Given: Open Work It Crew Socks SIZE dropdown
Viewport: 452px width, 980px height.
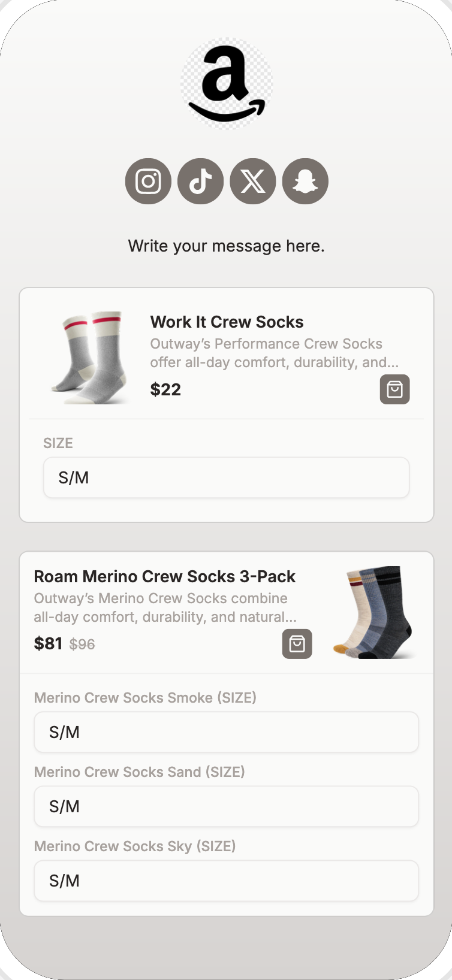Looking at the screenshot, I should (226, 477).
